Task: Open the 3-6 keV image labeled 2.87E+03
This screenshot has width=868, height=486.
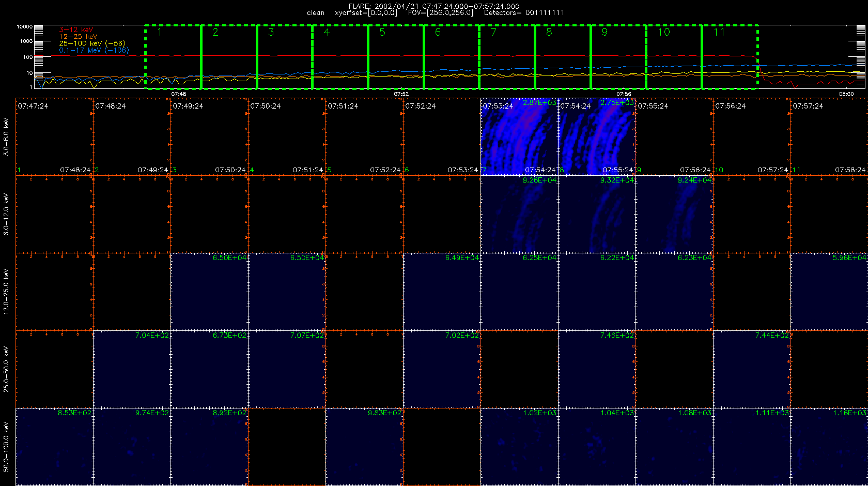Action: 519,136
